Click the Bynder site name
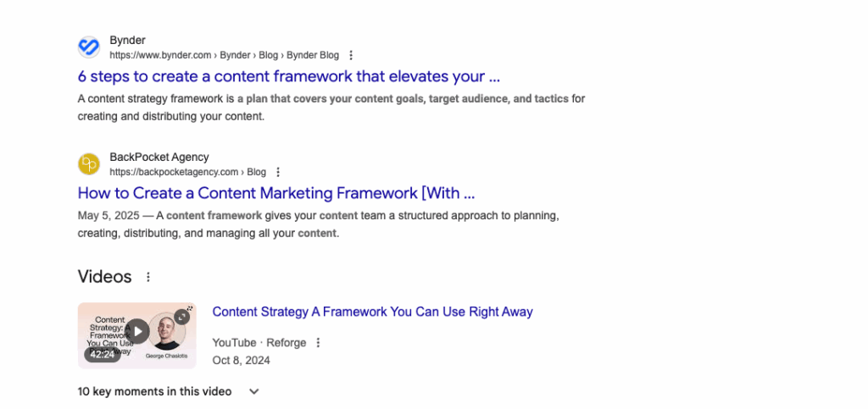The image size is (868, 409). [x=128, y=41]
